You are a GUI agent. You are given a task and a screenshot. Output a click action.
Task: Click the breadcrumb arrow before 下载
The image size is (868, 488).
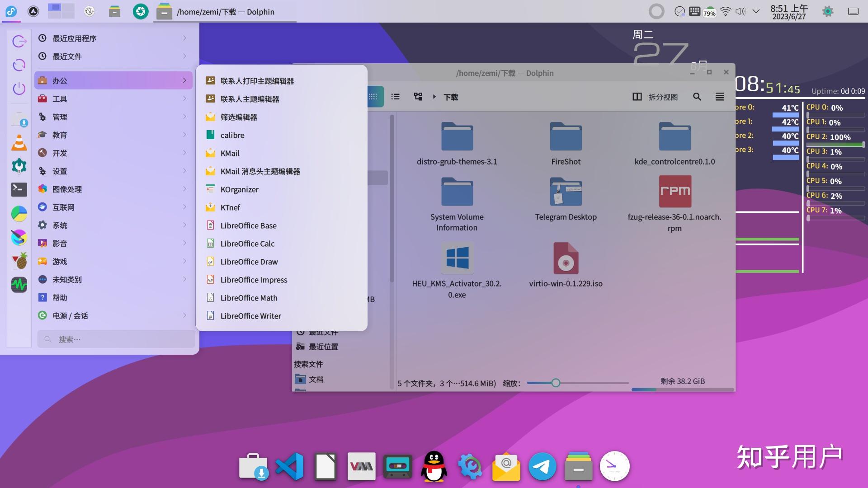click(x=434, y=97)
